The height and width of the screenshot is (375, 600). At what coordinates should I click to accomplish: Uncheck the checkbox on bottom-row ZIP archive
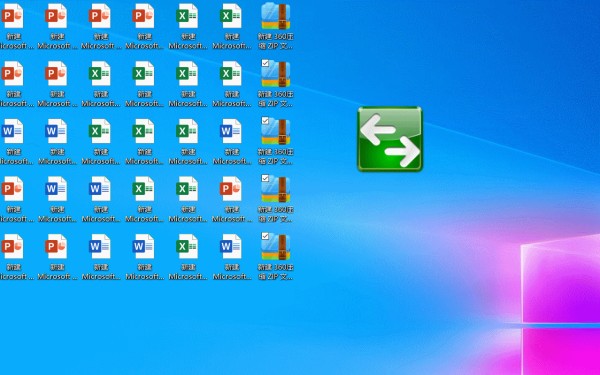click(x=265, y=236)
